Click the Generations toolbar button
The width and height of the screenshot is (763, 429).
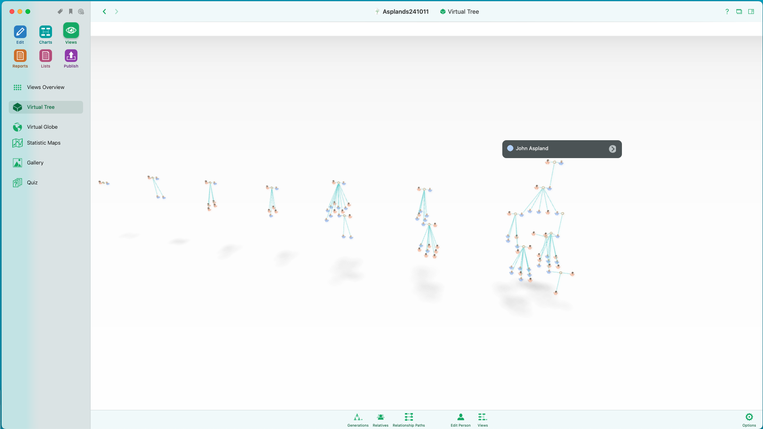click(358, 419)
